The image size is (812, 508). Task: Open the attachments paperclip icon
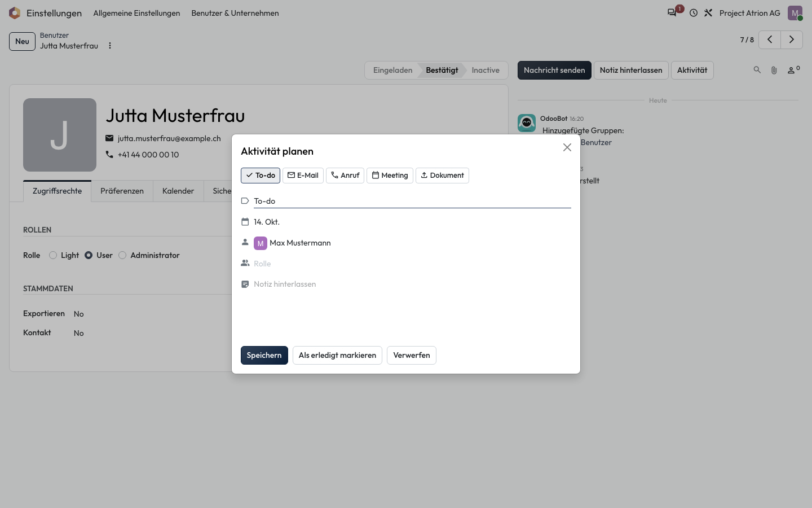coord(774,70)
